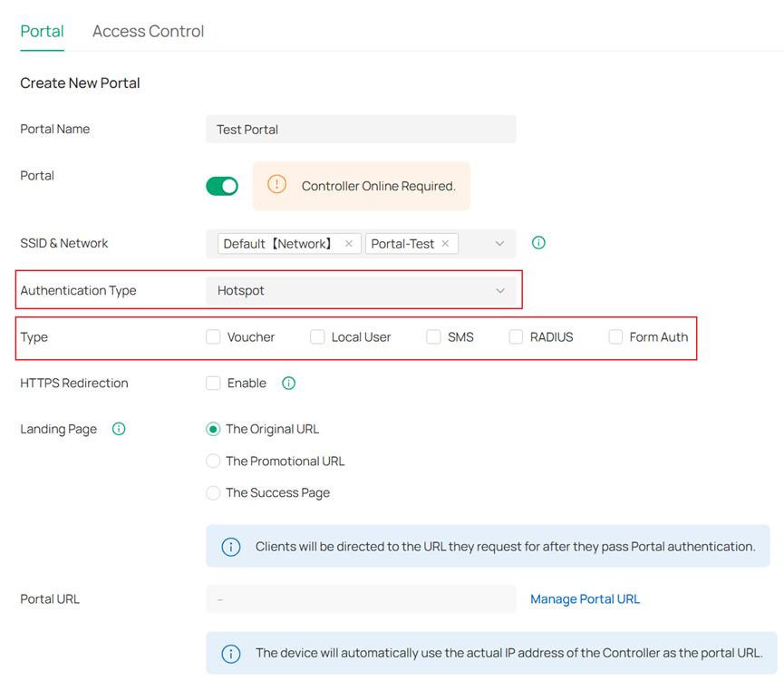Click the info icon in the portal URL hint
Screen dimensions: 784x690
click(231, 653)
